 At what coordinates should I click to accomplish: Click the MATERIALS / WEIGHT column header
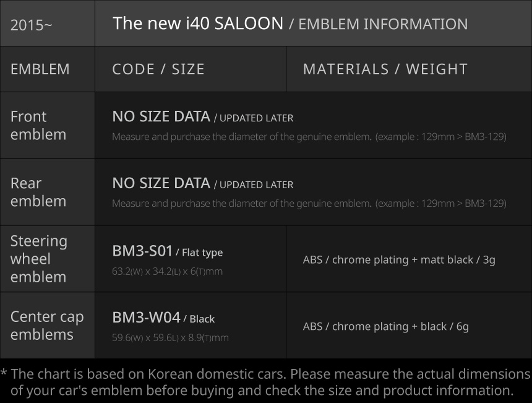(385, 69)
